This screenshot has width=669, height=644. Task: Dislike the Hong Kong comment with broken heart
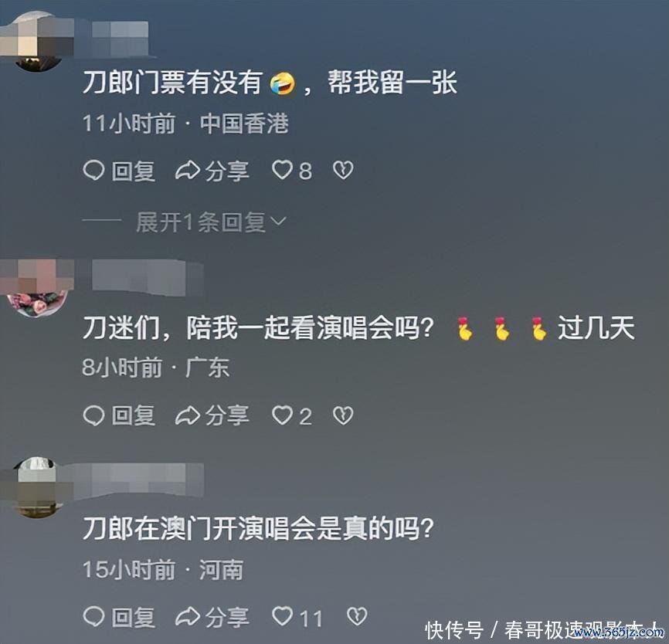[343, 170]
